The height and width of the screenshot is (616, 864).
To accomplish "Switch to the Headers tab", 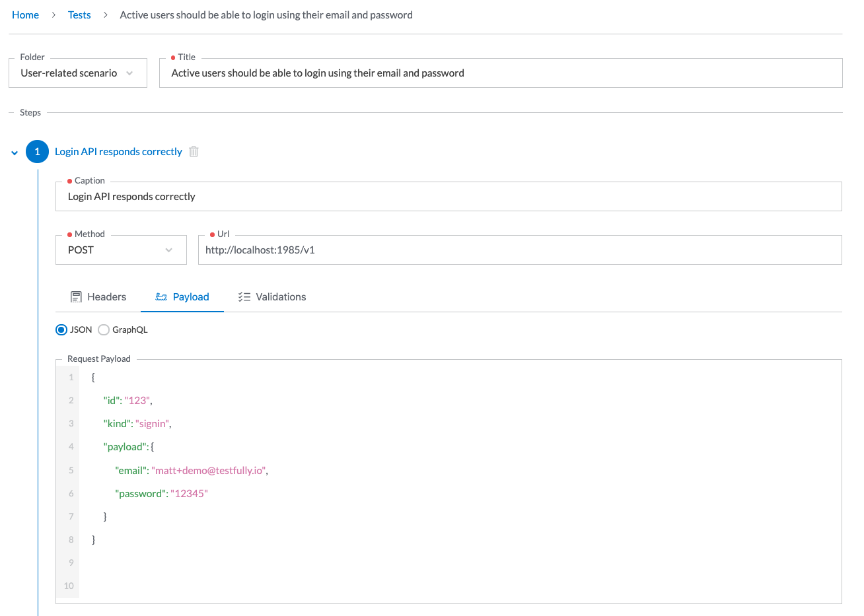I will click(x=98, y=297).
